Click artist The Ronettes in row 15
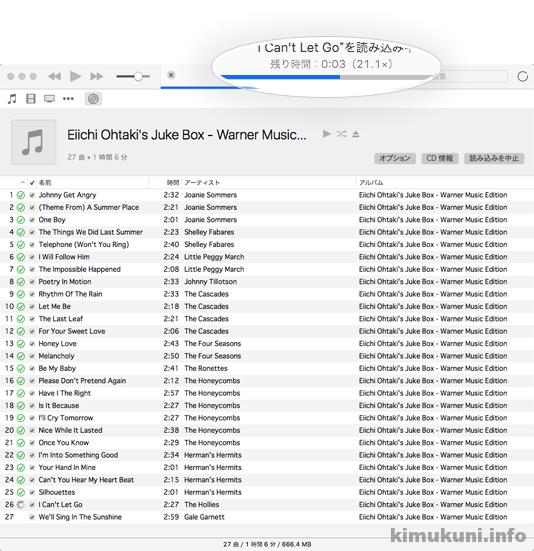The height and width of the screenshot is (551, 534). (x=206, y=369)
